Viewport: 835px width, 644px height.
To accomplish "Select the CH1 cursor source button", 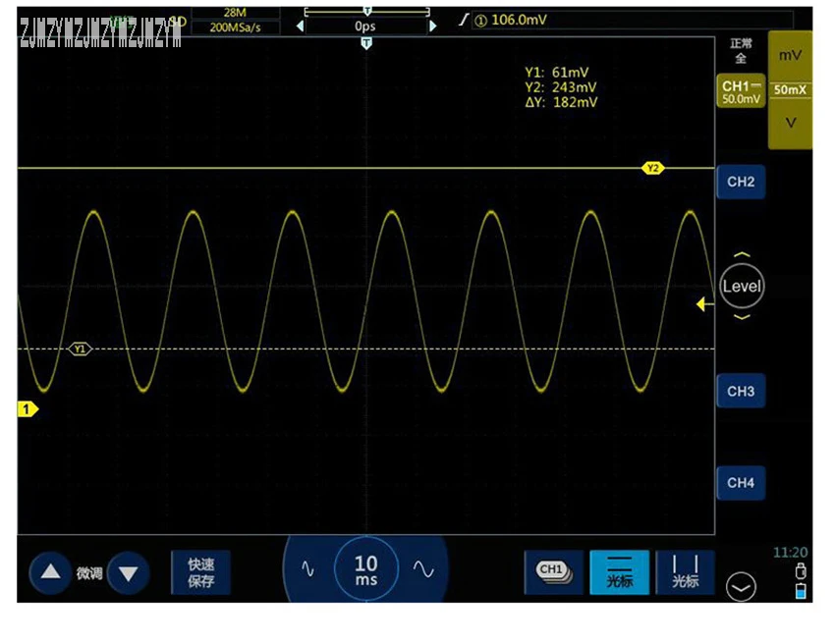I will (554, 572).
